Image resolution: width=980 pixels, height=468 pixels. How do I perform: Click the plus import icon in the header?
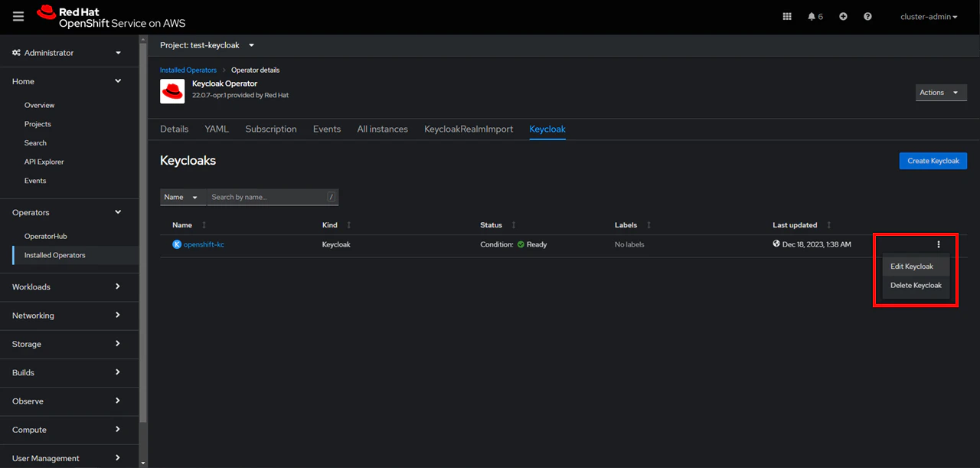843,16
